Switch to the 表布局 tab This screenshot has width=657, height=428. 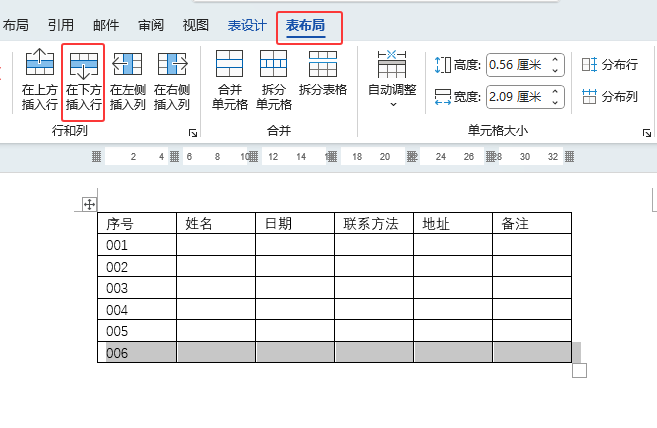[x=305, y=26]
